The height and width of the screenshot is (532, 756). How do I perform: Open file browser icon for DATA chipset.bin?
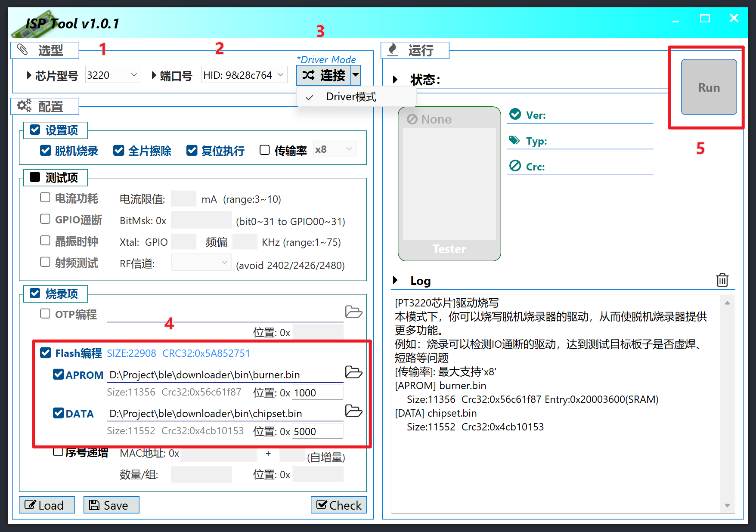point(353,411)
